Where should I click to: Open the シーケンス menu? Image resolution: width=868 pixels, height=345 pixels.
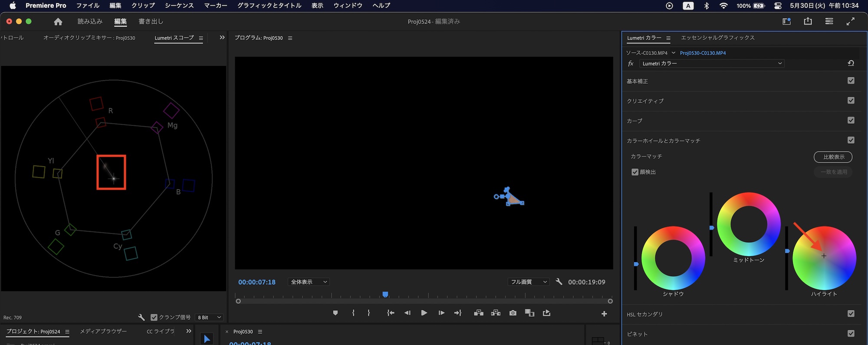pos(179,6)
